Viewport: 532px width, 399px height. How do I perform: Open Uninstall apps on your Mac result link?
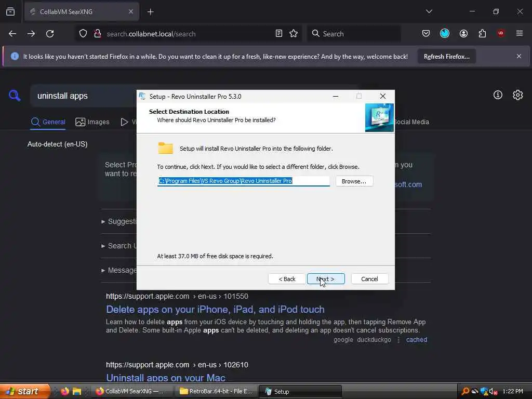(166, 377)
